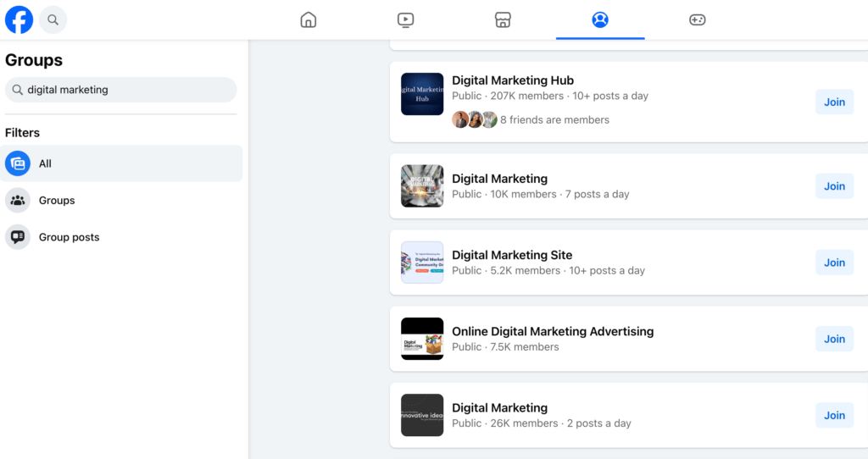Click thumbnail of 26K members Digital Marketing group
Viewport: 868px width, 459px height.
pos(422,415)
